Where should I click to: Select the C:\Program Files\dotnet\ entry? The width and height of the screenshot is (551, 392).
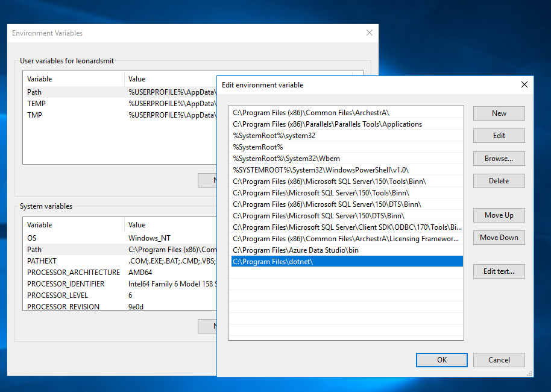272,262
